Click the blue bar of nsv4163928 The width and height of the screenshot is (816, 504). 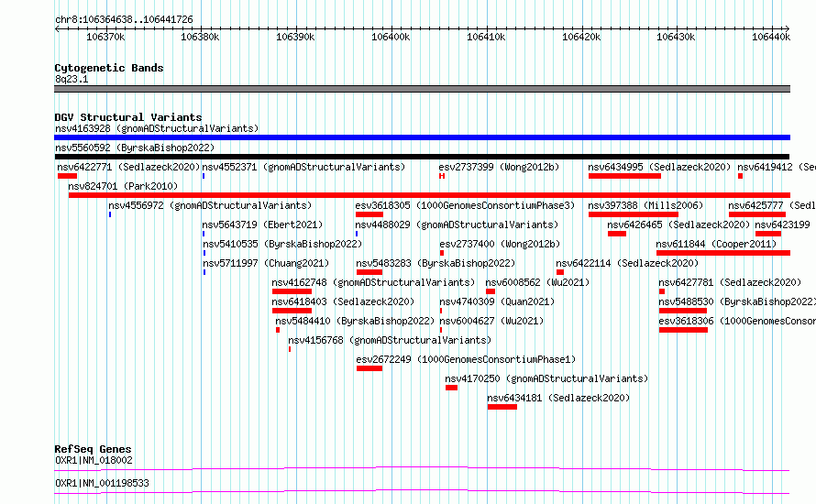pyautogui.click(x=422, y=137)
